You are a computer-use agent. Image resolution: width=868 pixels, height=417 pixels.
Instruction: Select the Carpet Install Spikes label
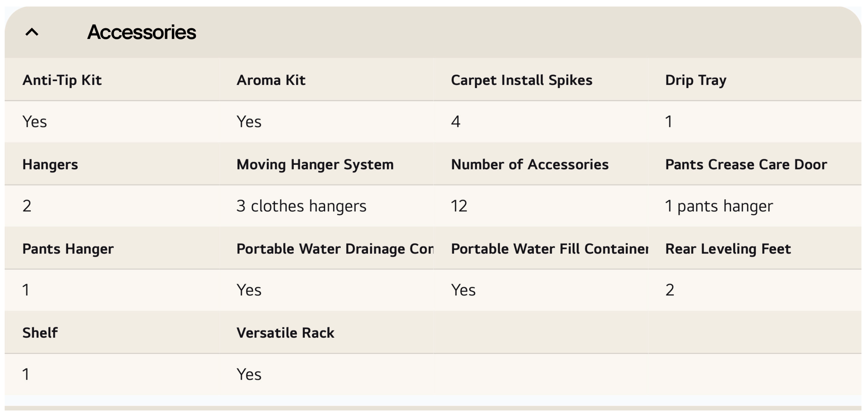click(521, 80)
